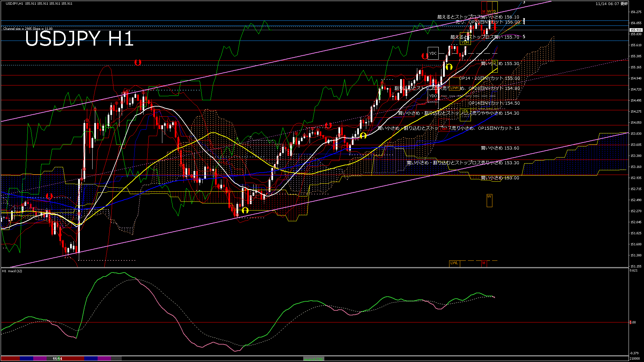Click the label '超えるとストップロス買い小さめ 156.10'
644x362 pixels.
pyautogui.click(x=478, y=17)
